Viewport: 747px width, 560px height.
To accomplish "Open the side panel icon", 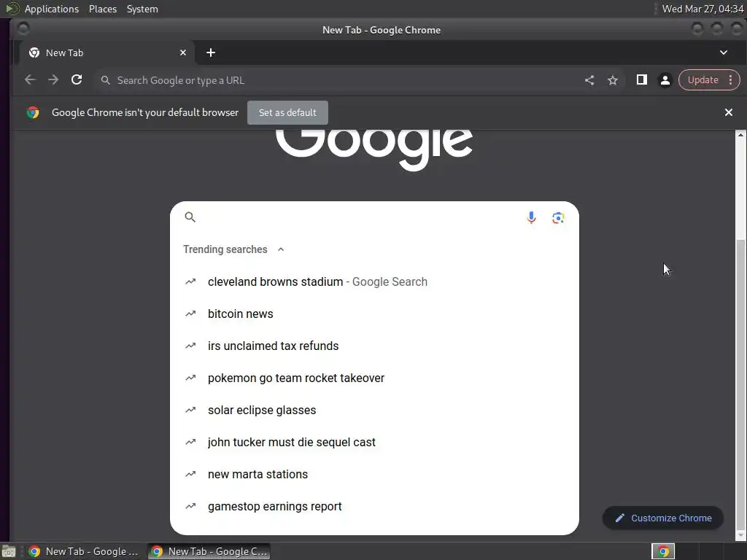I will pos(642,80).
